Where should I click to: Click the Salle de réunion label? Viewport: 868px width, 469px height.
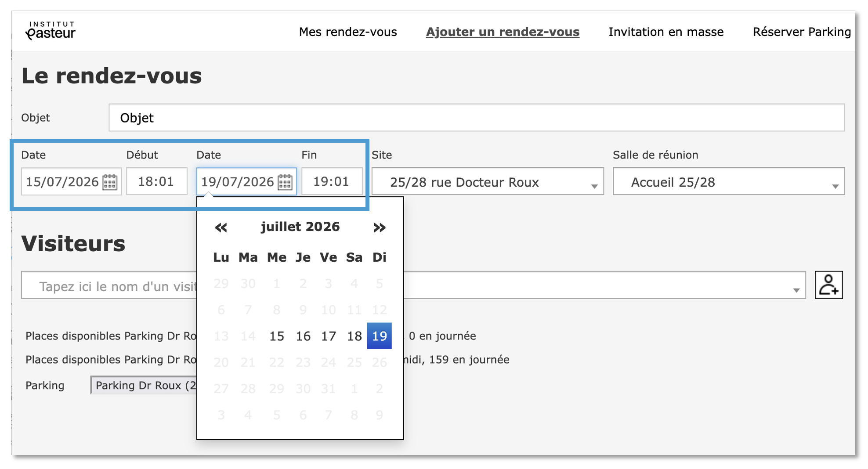tap(655, 155)
